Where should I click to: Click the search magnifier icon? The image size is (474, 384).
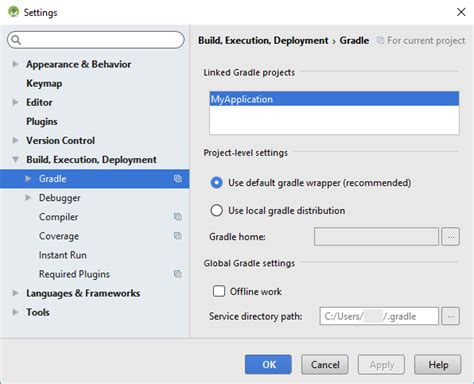click(x=16, y=40)
